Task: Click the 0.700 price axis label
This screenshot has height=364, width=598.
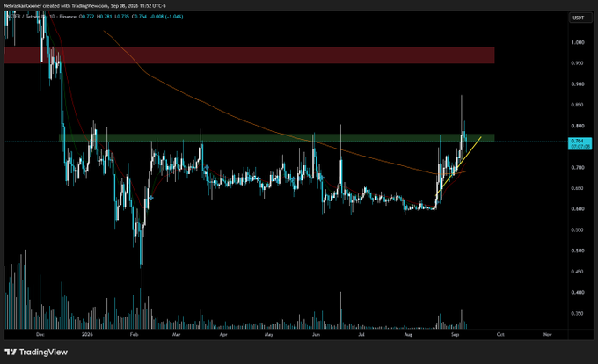Action: pyautogui.click(x=578, y=167)
